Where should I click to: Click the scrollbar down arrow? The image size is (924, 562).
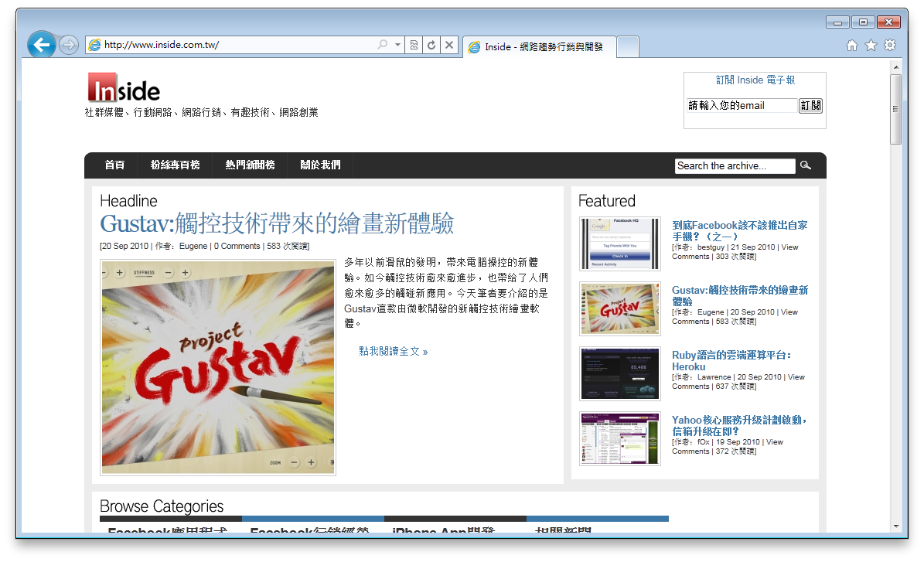pyautogui.click(x=895, y=526)
